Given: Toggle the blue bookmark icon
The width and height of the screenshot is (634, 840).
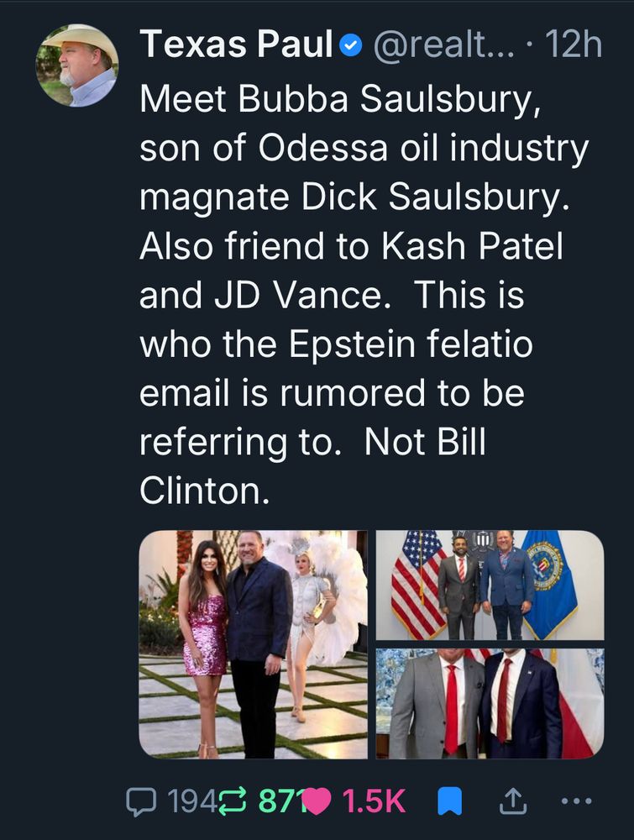Looking at the screenshot, I should (452, 802).
